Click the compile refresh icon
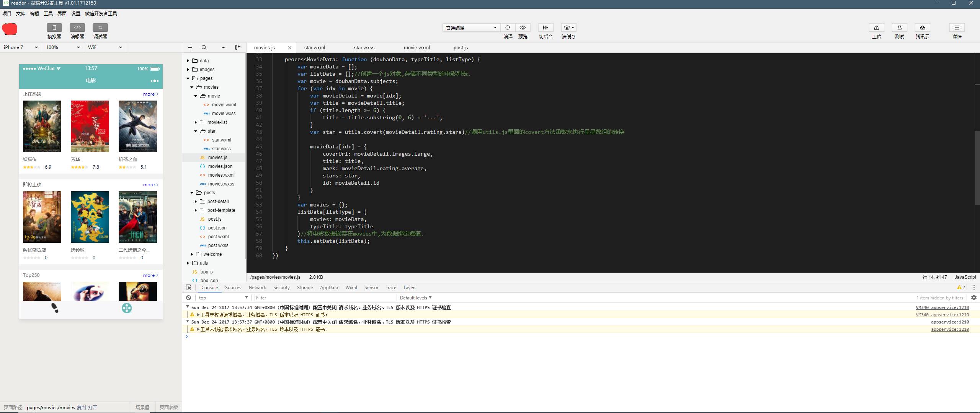This screenshot has height=413, width=980. [508, 28]
